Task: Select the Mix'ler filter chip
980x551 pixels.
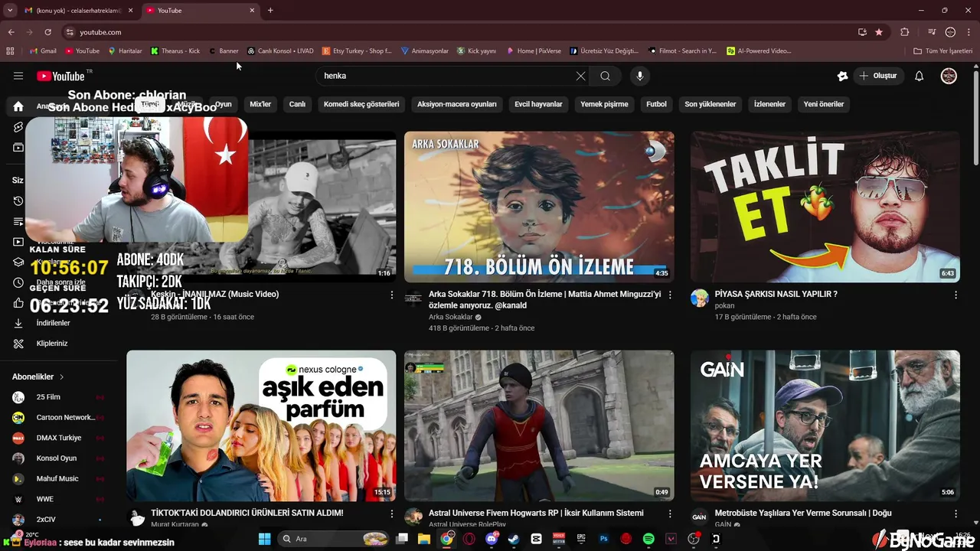Action: [x=260, y=104]
